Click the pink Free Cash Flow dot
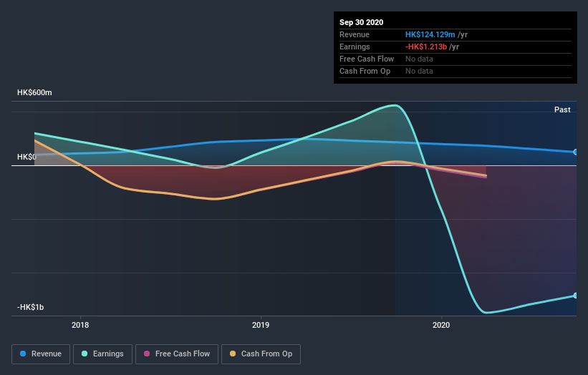Viewport: 588px width, 375px height. click(x=147, y=354)
